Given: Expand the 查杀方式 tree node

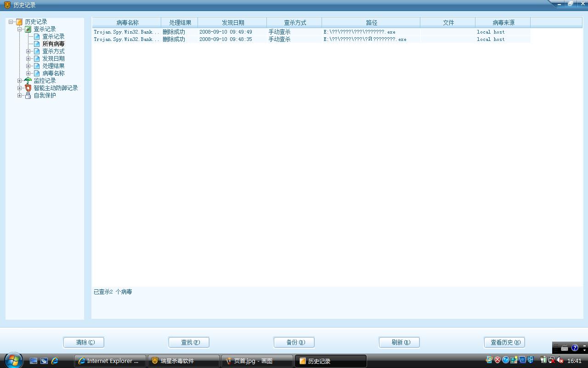Looking at the screenshot, I should click(28, 51).
